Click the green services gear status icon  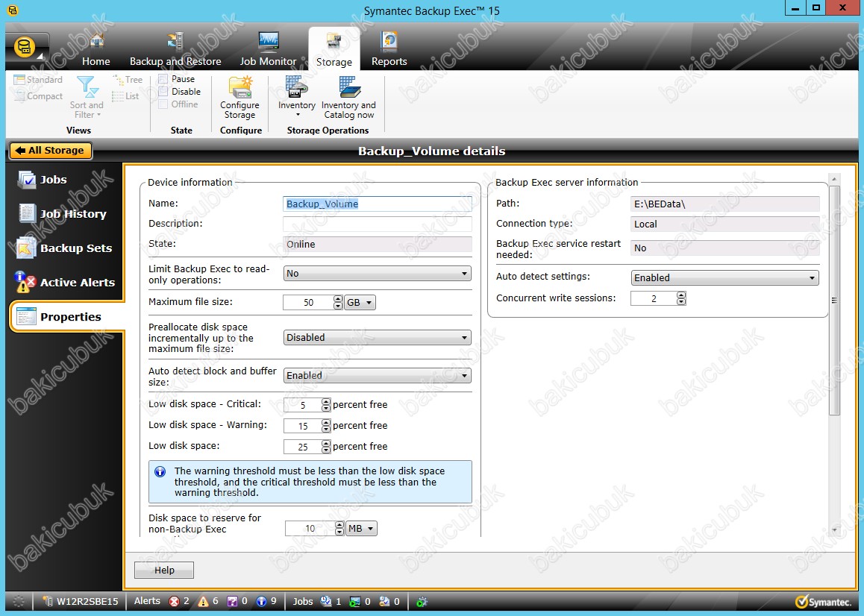[422, 602]
